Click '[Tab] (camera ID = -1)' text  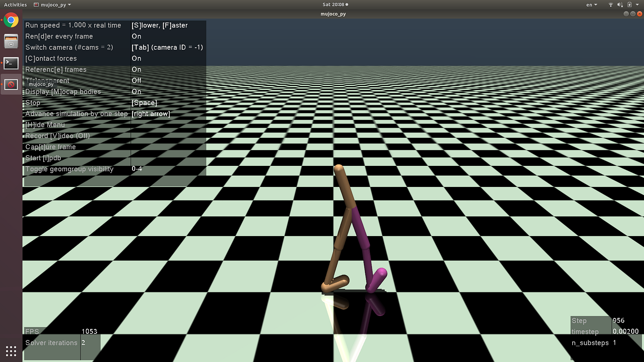pos(167,47)
